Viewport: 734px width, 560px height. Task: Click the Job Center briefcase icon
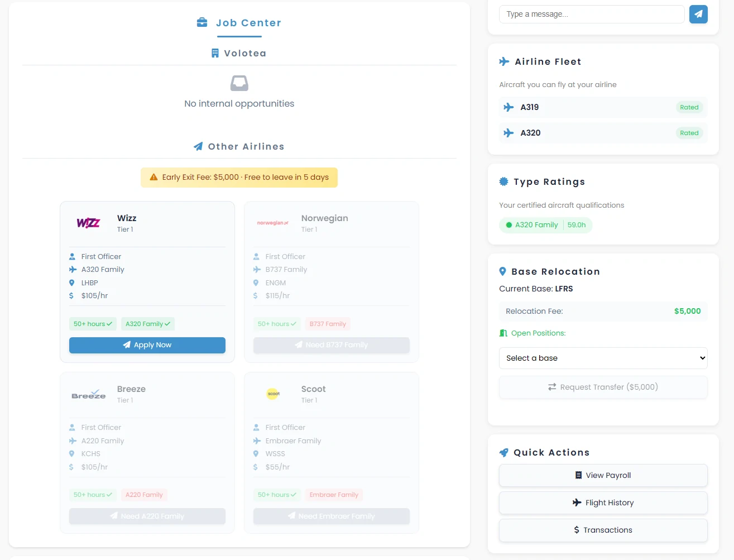pyautogui.click(x=202, y=23)
